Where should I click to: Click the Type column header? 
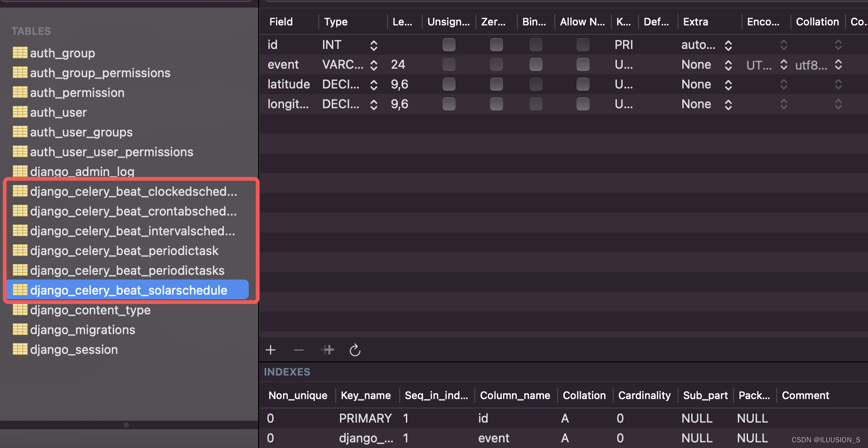pyautogui.click(x=336, y=22)
